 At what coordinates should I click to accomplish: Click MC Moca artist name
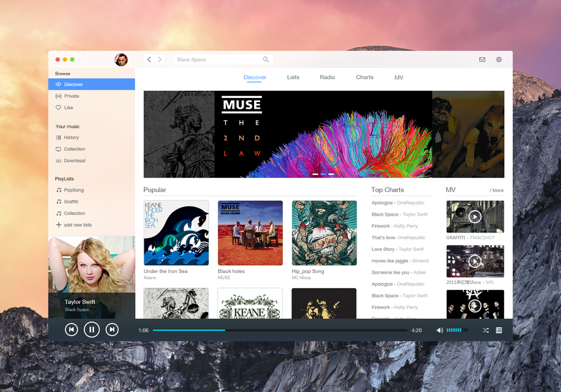(301, 278)
